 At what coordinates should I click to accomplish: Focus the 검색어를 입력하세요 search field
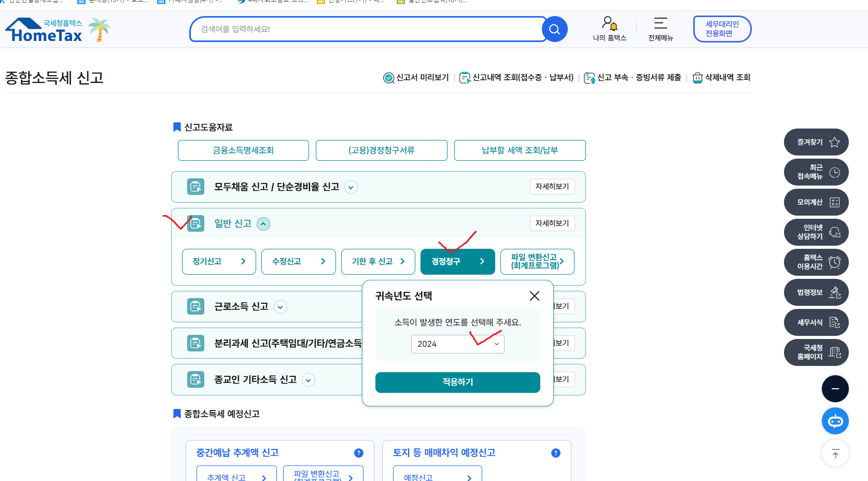(366, 30)
